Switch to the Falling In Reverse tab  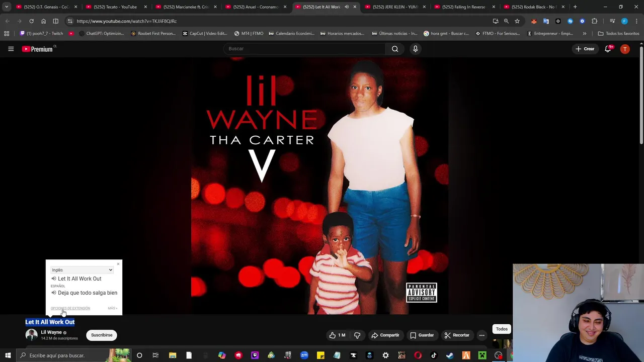tap(464, 7)
